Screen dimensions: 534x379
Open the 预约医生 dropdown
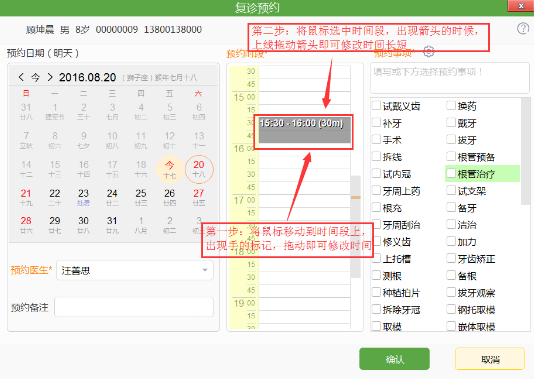[x=135, y=270]
